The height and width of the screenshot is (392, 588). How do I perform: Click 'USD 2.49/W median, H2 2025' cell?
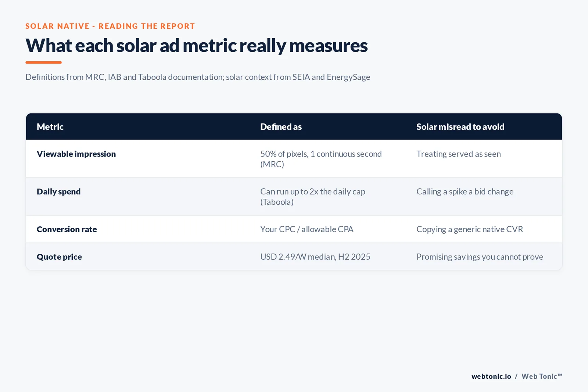pos(315,257)
